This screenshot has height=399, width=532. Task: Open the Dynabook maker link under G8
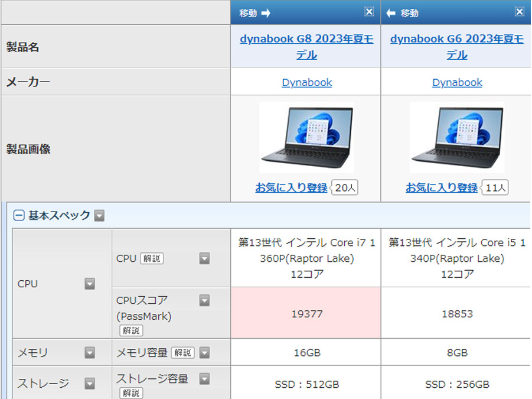coord(307,82)
